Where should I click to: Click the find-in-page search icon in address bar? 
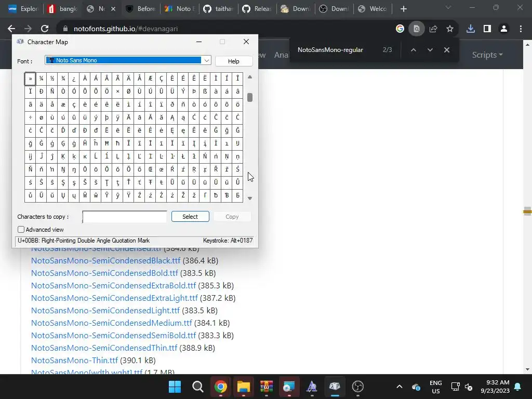point(417,29)
